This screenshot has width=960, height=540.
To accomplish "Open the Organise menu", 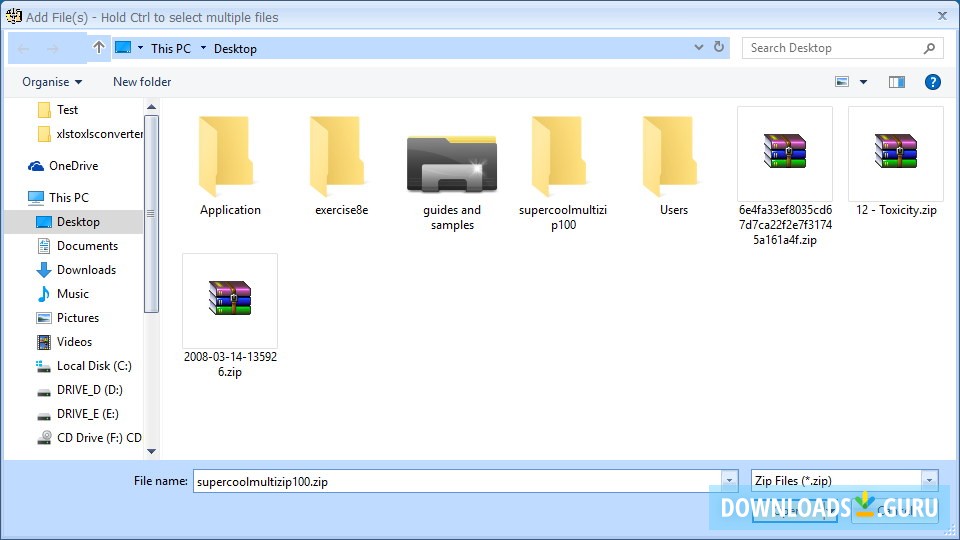I will coord(52,81).
